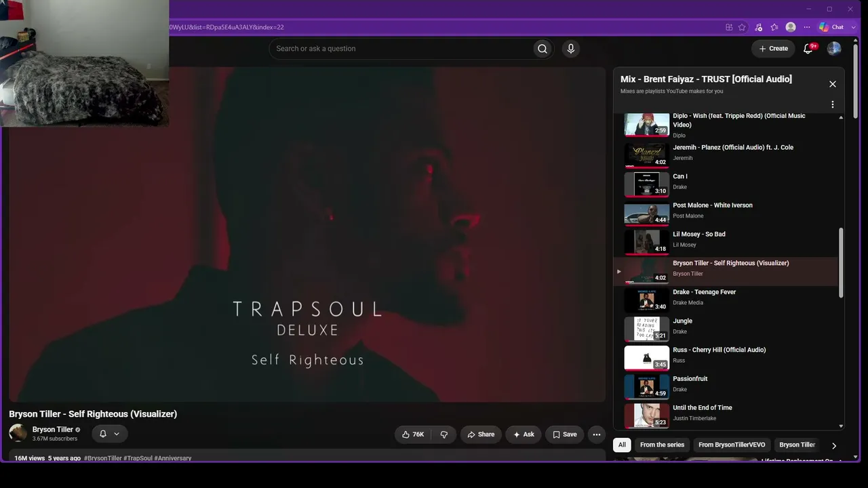Click 'Bryson Tiller - Self Righteous (Visualizer)' playlist title
Viewport: 868px width, 488px height.
731,263
